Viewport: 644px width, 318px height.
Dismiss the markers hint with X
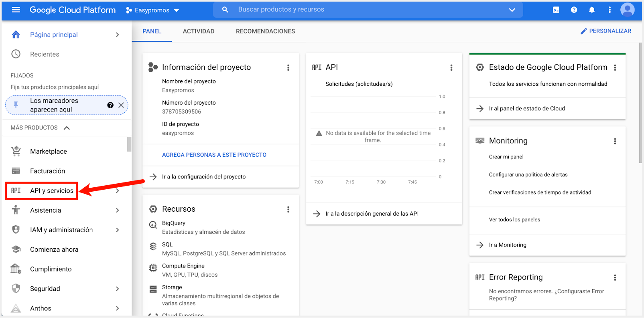[121, 105]
